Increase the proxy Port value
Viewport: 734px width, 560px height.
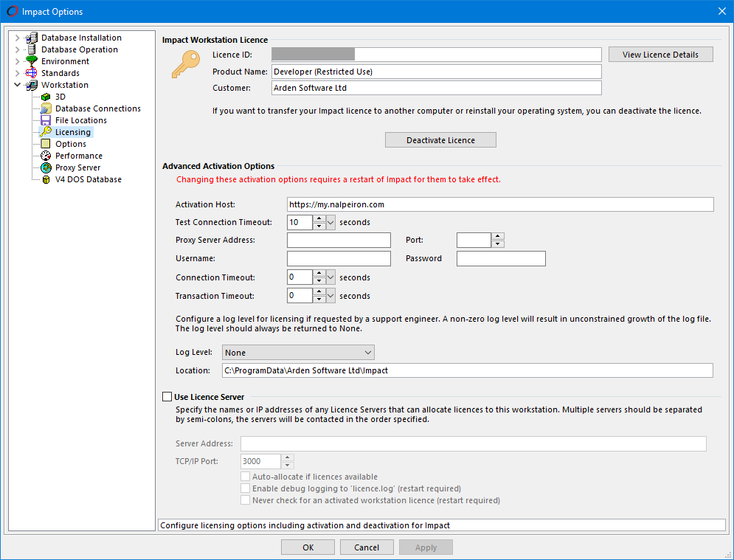[498, 236]
